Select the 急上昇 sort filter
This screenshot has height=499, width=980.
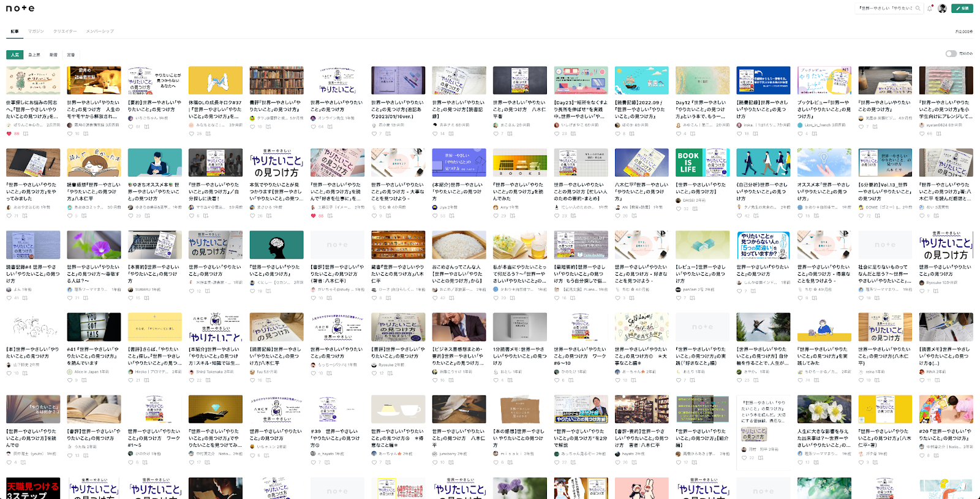pyautogui.click(x=34, y=55)
